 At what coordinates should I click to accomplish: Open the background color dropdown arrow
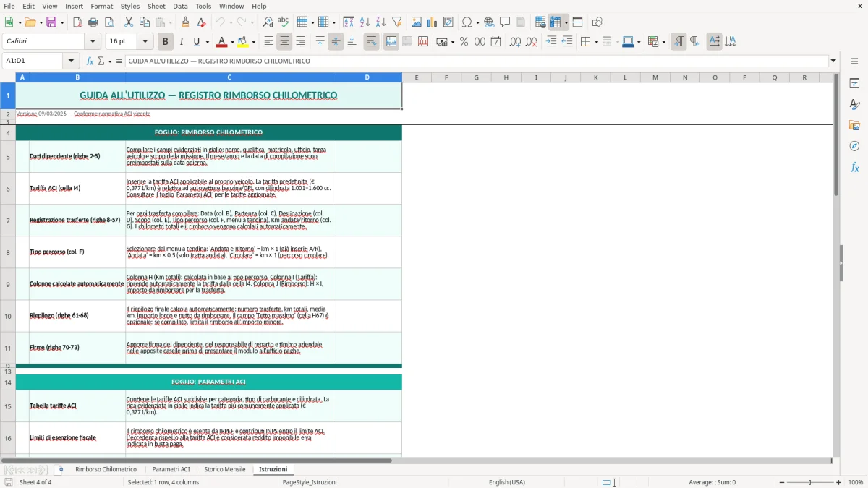pyautogui.click(x=253, y=42)
